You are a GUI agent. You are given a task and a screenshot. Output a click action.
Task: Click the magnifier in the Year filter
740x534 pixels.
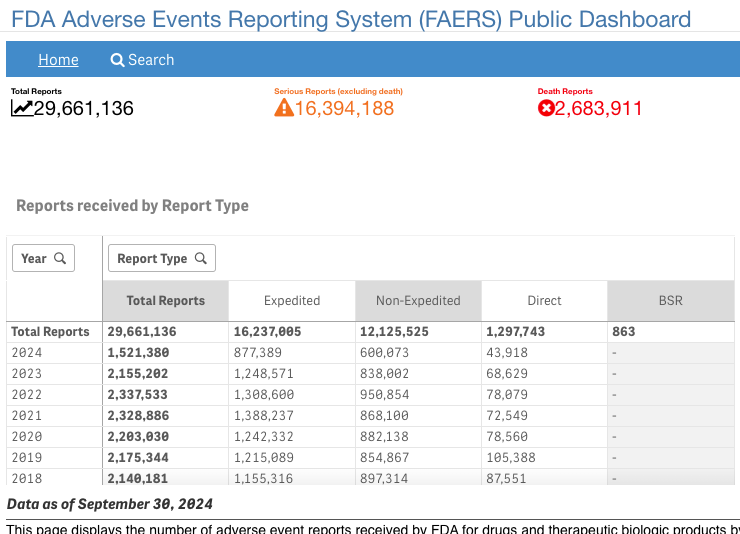point(60,258)
